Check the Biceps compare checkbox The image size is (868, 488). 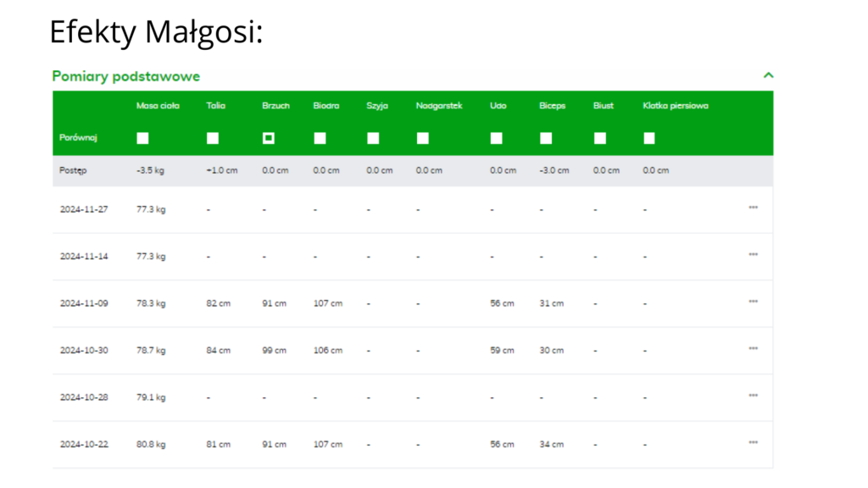pyautogui.click(x=546, y=138)
